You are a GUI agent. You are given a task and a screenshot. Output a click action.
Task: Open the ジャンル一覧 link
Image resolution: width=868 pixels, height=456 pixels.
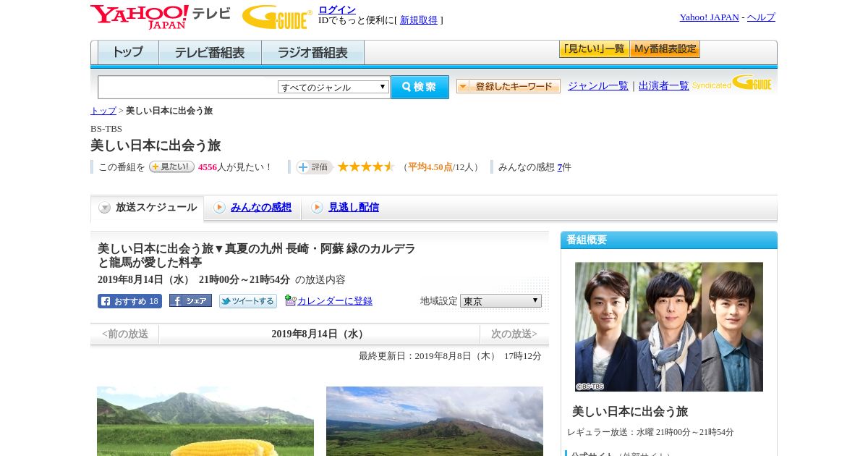point(598,86)
